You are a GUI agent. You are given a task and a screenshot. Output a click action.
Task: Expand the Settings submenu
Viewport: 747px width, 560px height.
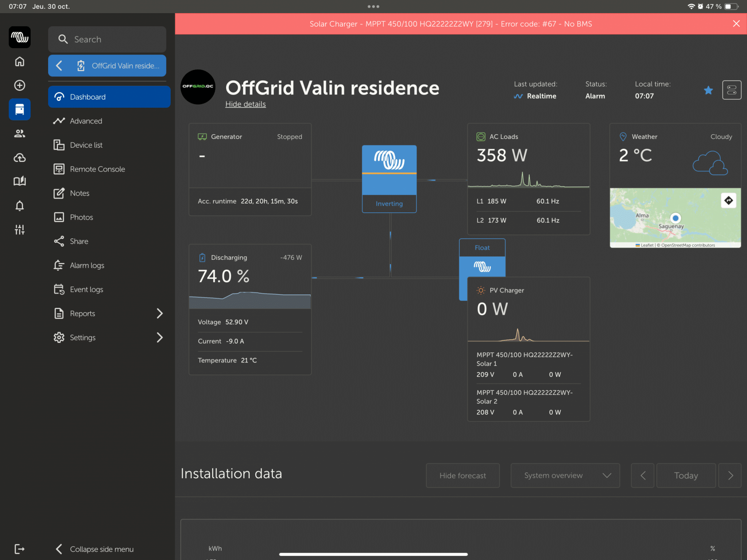pos(159,337)
